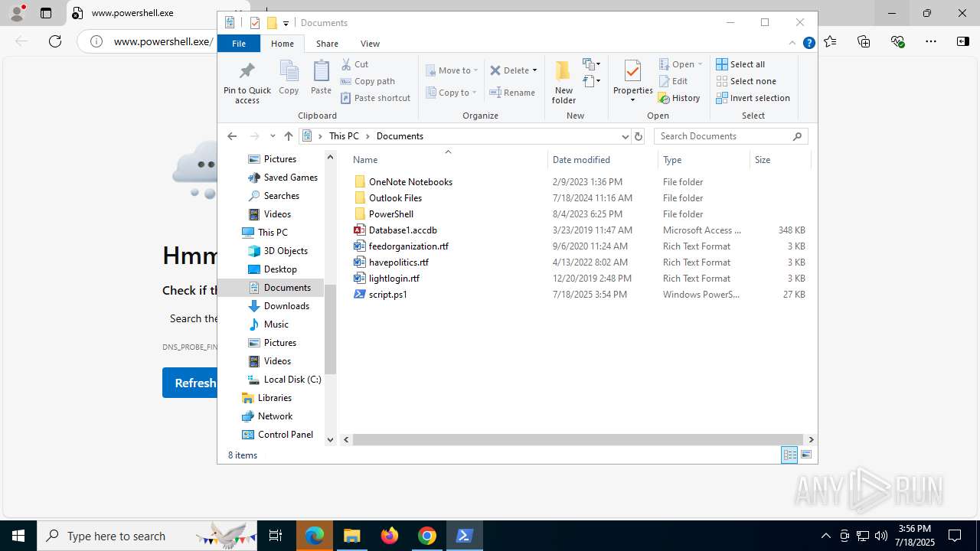Open Firefox from the taskbar
Image resolution: width=980 pixels, height=551 pixels.
(390, 536)
